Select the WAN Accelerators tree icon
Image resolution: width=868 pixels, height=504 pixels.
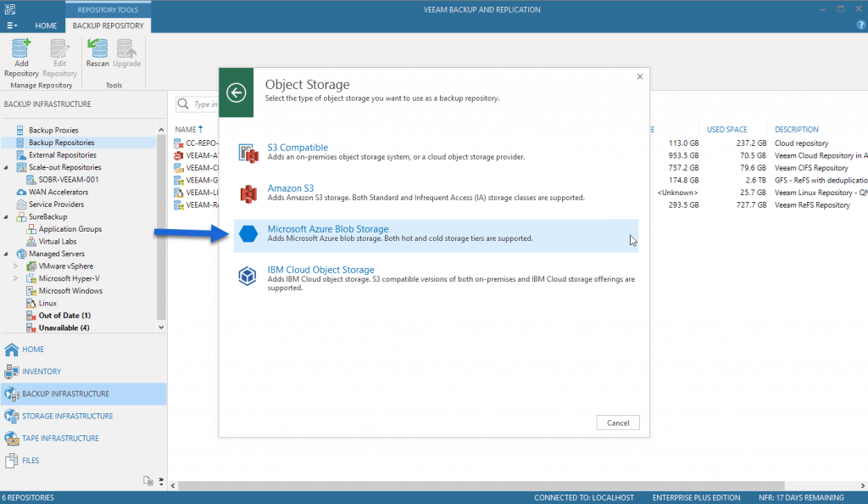21,193
